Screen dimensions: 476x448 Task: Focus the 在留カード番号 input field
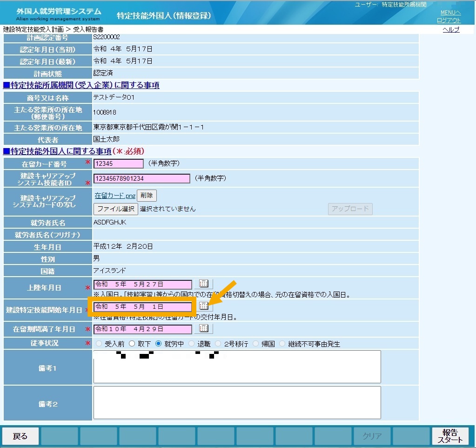(x=118, y=164)
